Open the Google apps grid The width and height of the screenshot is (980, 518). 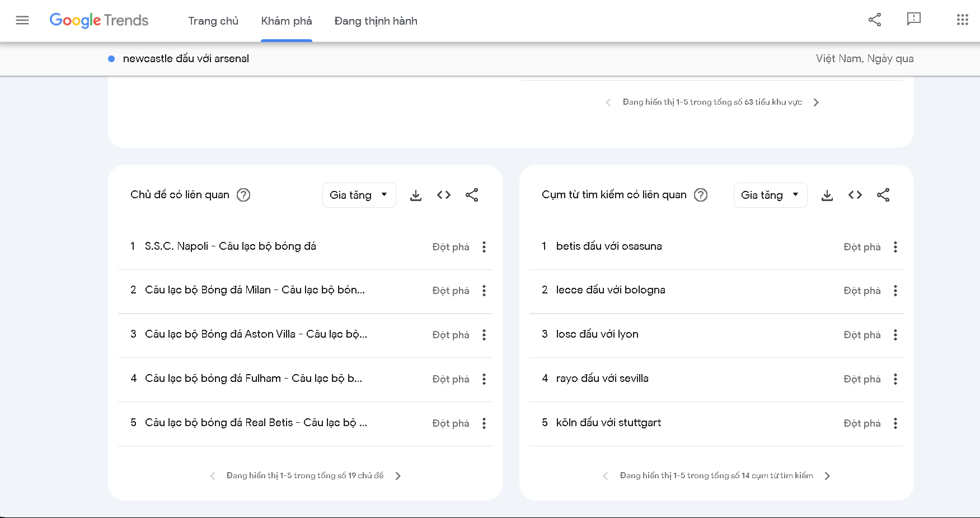[x=962, y=20]
